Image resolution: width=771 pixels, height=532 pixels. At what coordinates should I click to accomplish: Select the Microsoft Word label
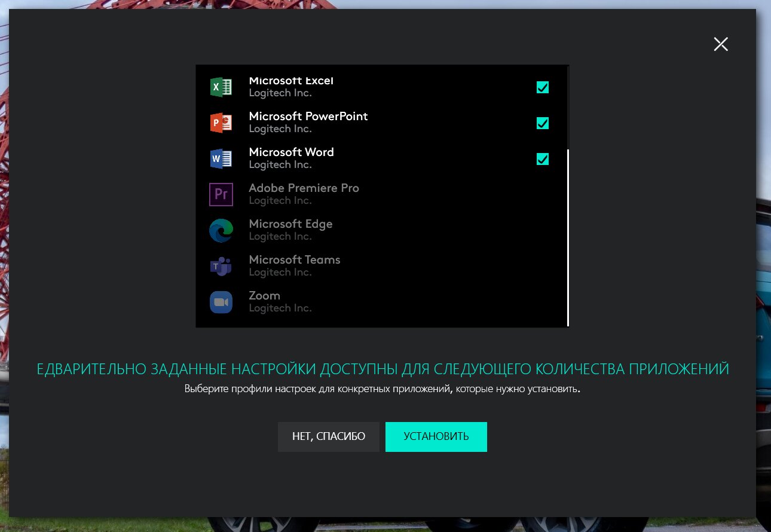292,152
